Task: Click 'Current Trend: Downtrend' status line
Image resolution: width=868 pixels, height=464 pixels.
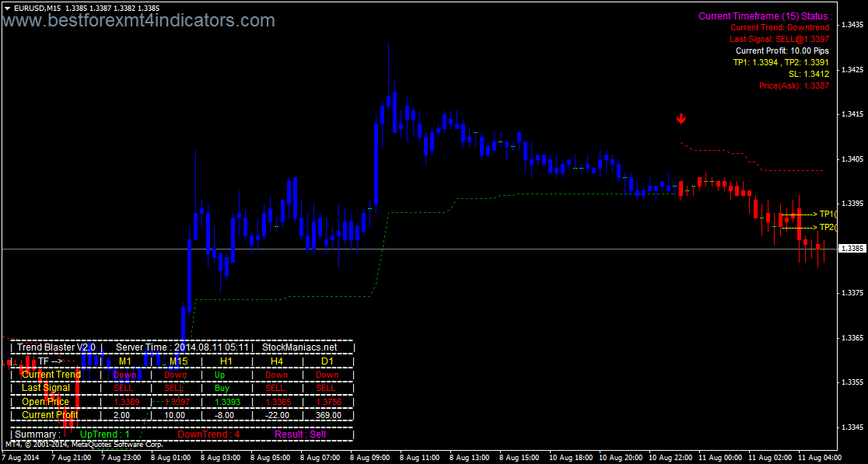Action: click(780, 27)
